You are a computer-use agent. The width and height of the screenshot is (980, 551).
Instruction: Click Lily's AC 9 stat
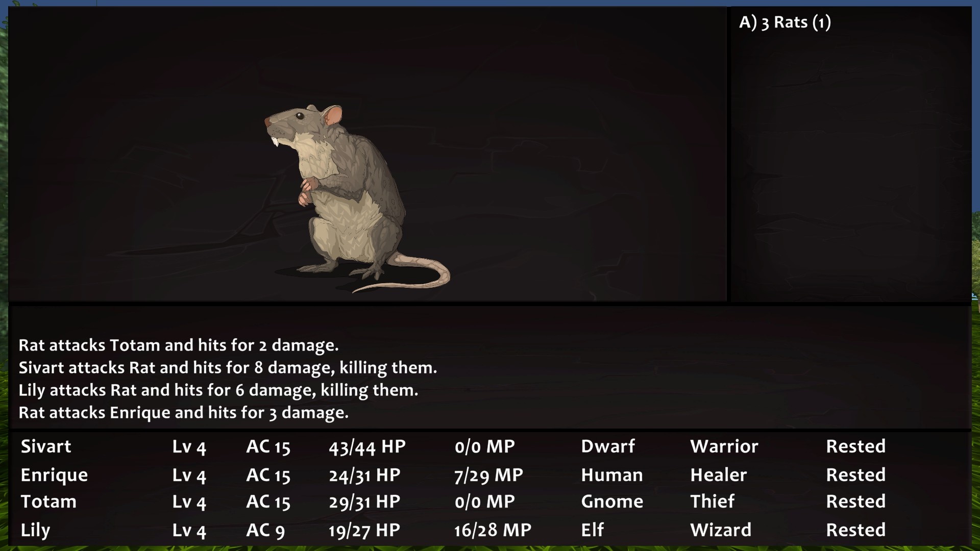pos(265,530)
